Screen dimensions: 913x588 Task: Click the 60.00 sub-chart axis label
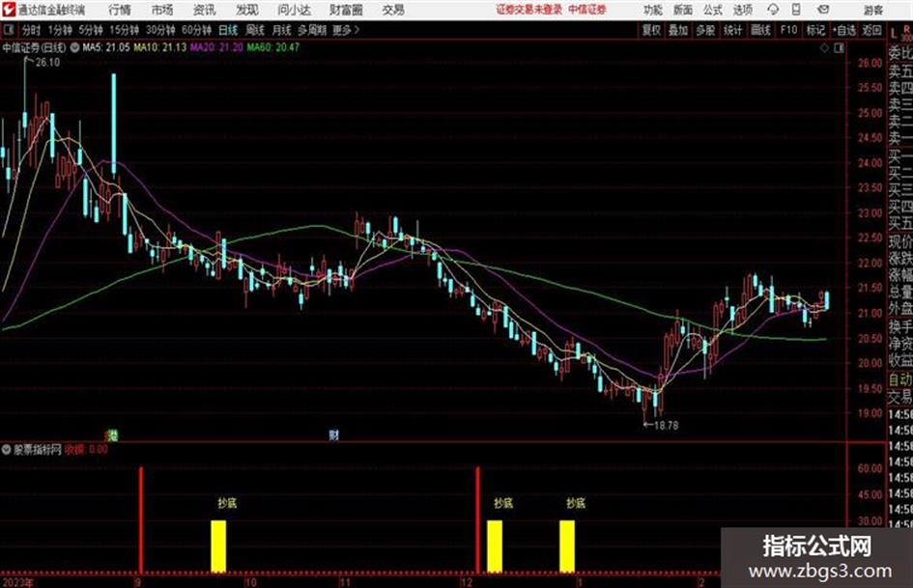(870, 468)
